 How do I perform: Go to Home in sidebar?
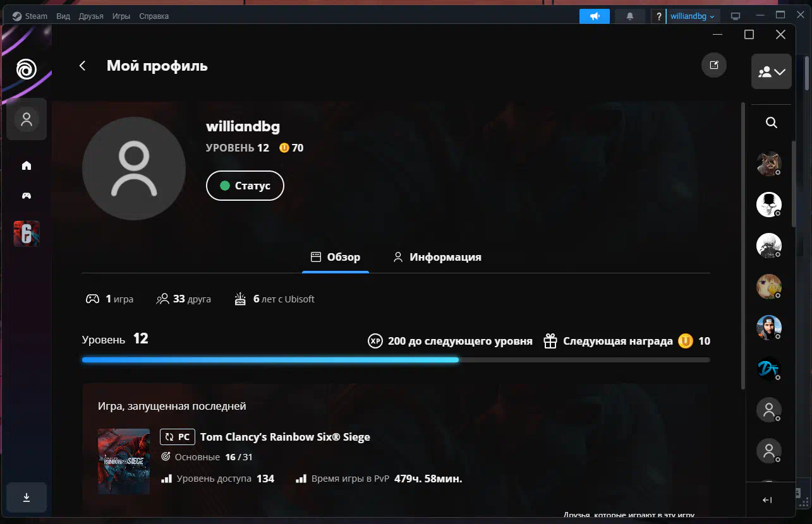27,165
